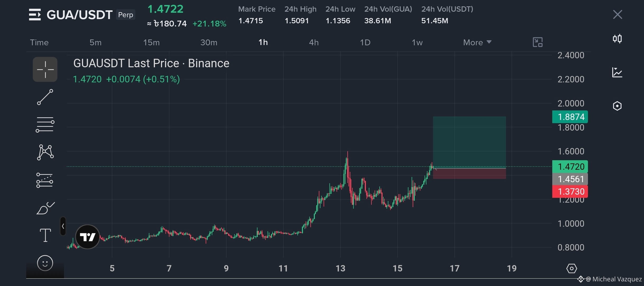Click the 1.4720 current price label

pyautogui.click(x=570, y=167)
